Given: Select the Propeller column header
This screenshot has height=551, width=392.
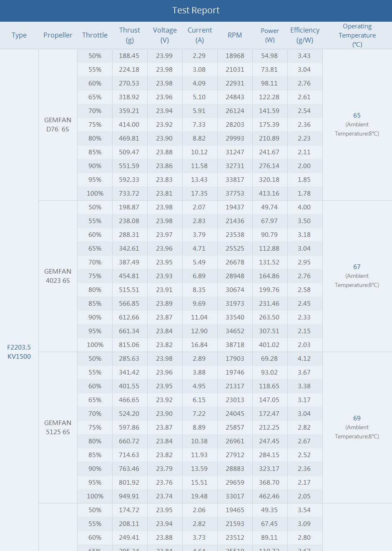Looking at the screenshot, I should [x=58, y=35].
